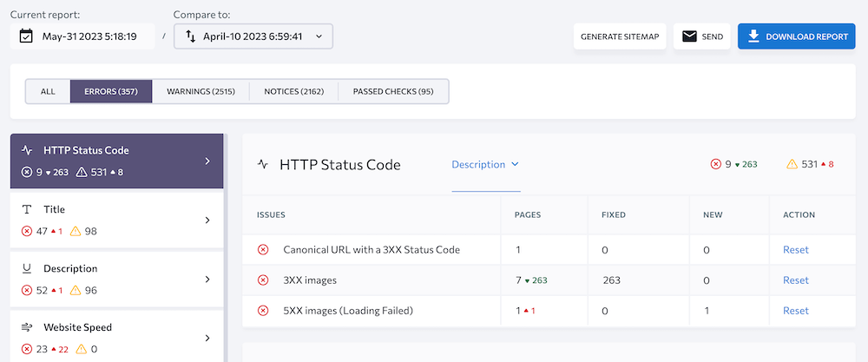Select the Notices (2162) tab
Image resolution: width=868 pixels, height=362 pixels.
[x=293, y=91]
